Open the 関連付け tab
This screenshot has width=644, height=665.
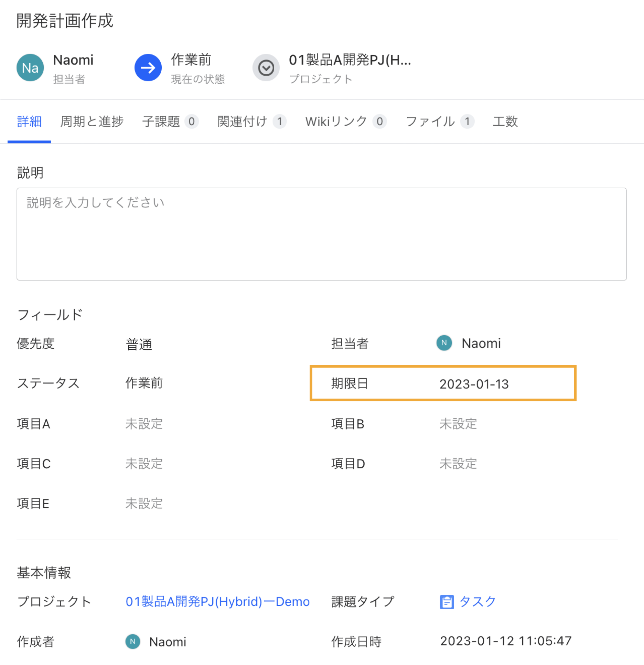click(242, 122)
